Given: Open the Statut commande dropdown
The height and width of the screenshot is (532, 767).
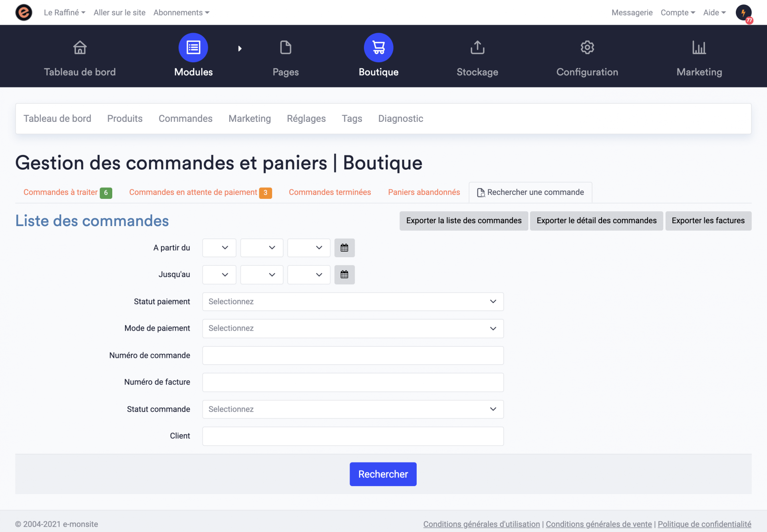Looking at the screenshot, I should [x=353, y=409].
